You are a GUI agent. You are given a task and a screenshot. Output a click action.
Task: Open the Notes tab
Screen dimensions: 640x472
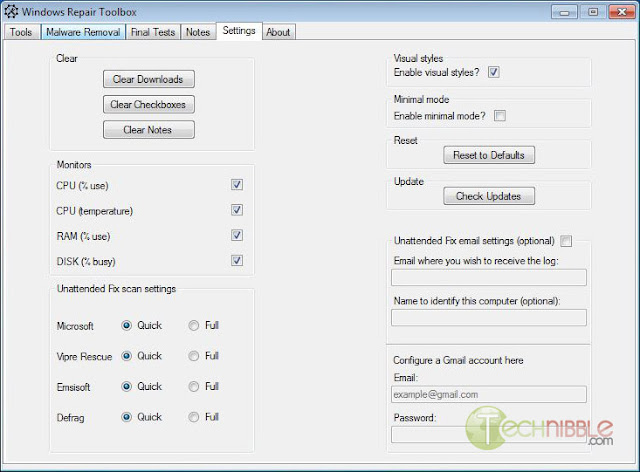(198, 32)
